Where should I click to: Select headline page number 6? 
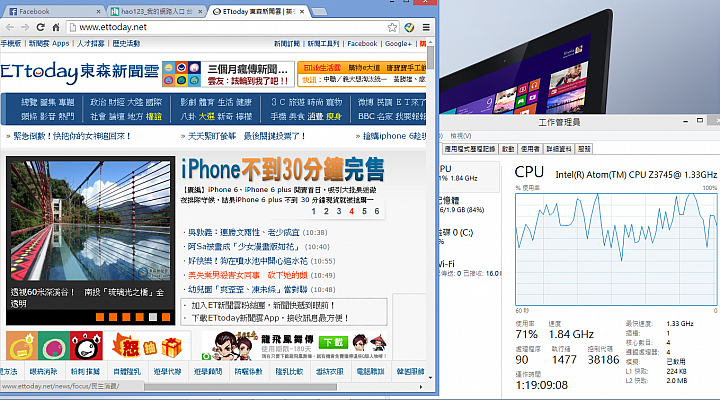click(377, 211)
